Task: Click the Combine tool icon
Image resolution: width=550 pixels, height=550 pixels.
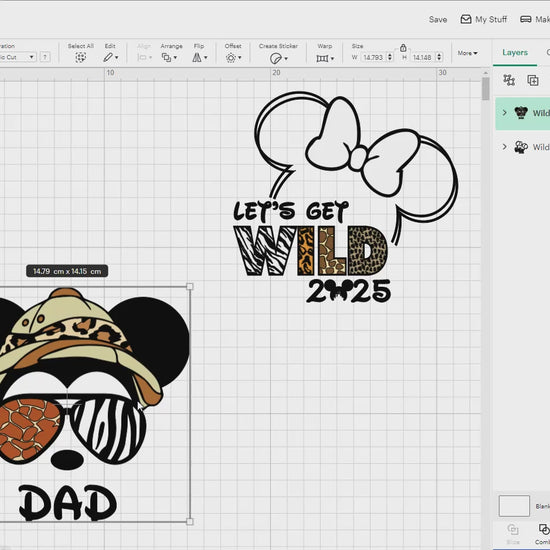Action: coord(544,529)
